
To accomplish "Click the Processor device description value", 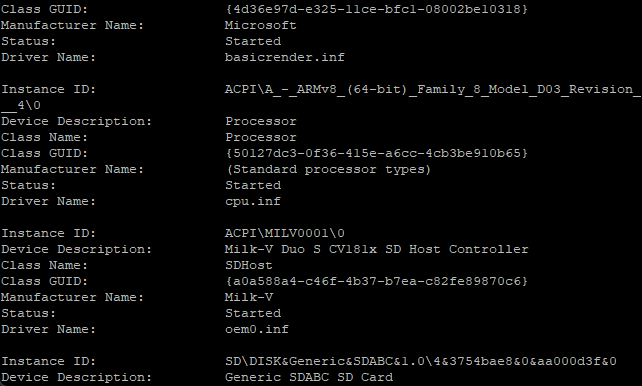I will 260,122.
